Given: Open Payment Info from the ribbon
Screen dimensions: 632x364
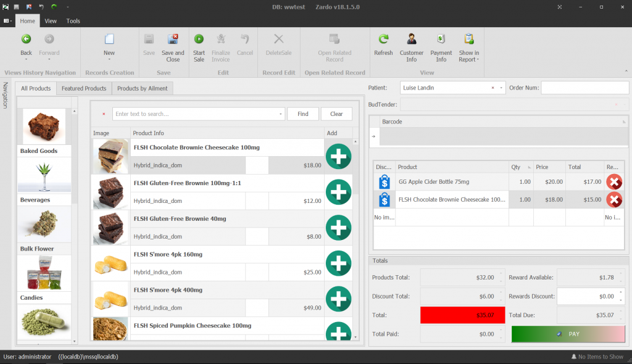Looking at the screenshot, I should click(441, 39).
